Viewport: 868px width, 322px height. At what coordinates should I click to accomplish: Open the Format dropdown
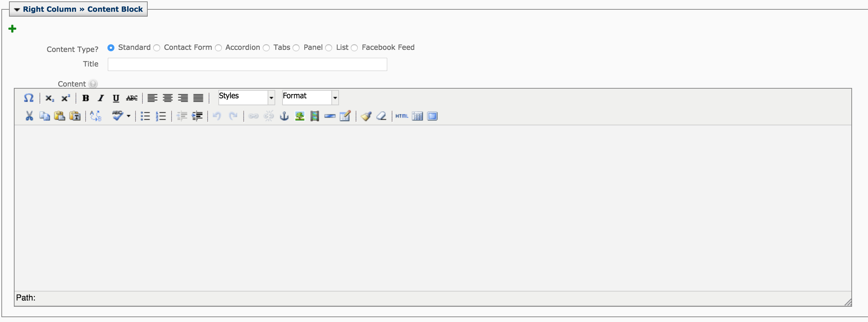click(x=310, y=98)
